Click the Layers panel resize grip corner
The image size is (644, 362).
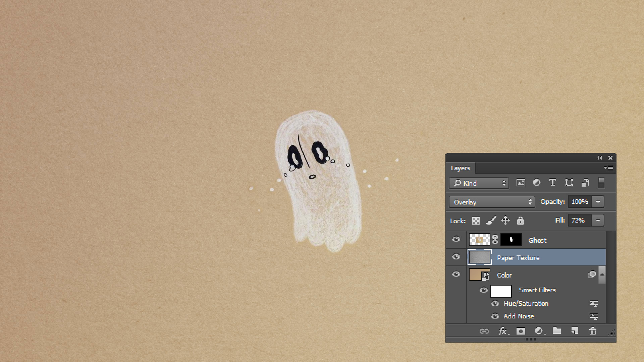click(x=612, y=333)
